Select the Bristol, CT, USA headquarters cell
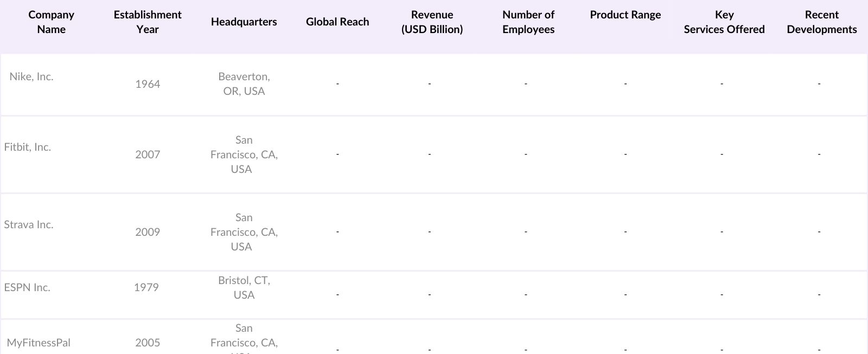Image resolution: width=868 pixels, height=354 pixels. 244,287
